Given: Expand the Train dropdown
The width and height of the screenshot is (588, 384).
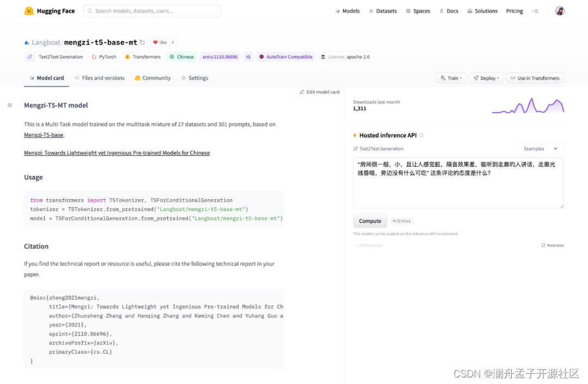Looking at the screenshot, I should tap(451, 78).
